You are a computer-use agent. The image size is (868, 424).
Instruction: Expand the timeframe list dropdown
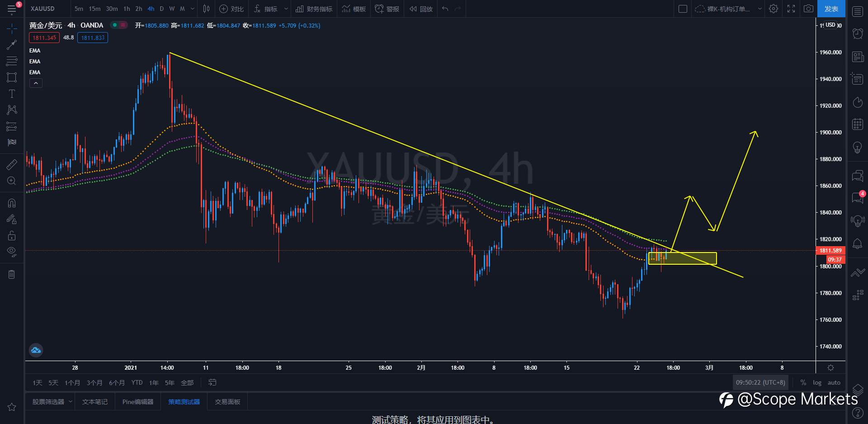click(x=193, y=9)
